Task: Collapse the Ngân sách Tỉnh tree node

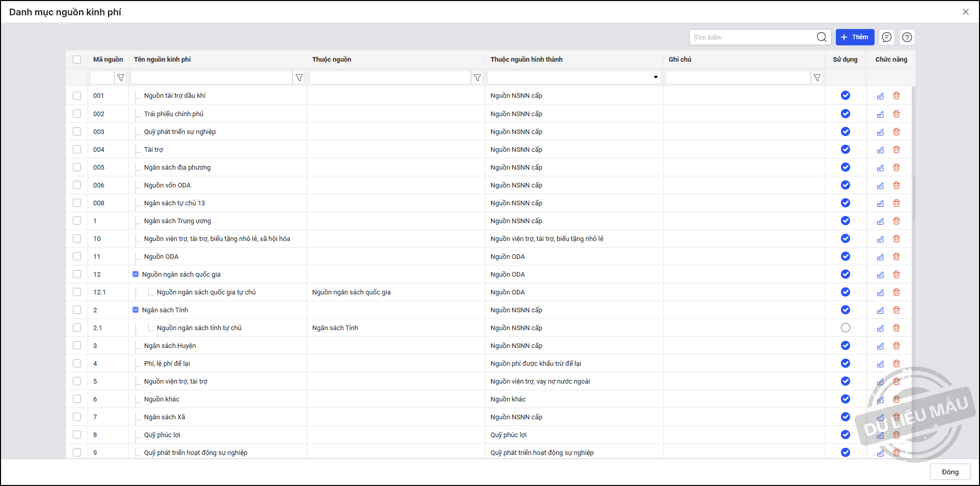Action: coord(135,310)
